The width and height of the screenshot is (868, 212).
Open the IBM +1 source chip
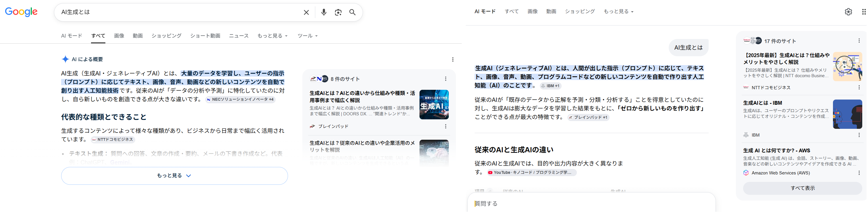[551, 86]
